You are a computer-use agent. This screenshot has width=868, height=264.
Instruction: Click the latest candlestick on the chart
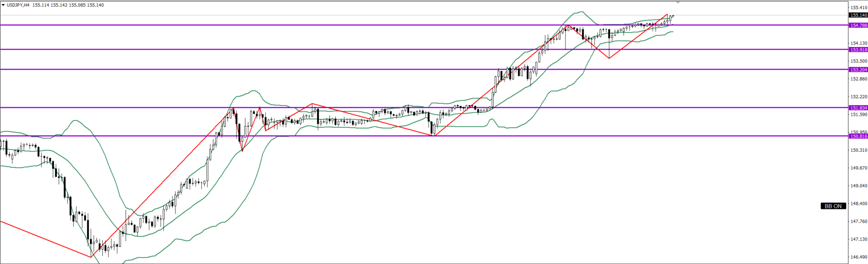tap(671, 18)
